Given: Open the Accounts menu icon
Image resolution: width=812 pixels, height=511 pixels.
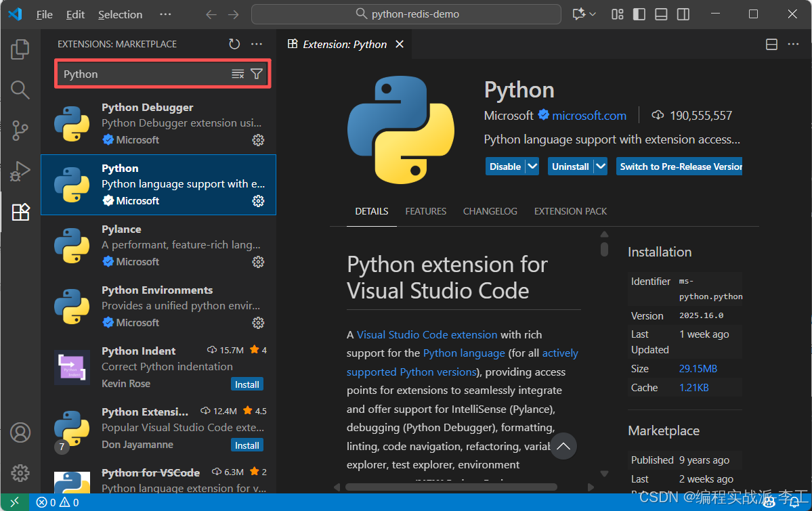Looking at the screenshot, I should pos(20,432).
